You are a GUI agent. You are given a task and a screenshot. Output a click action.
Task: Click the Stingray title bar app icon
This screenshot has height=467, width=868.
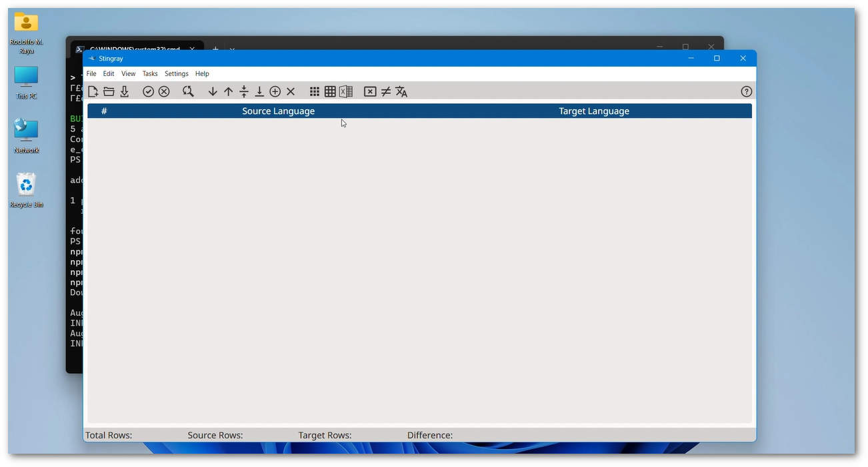coord(92,59)
